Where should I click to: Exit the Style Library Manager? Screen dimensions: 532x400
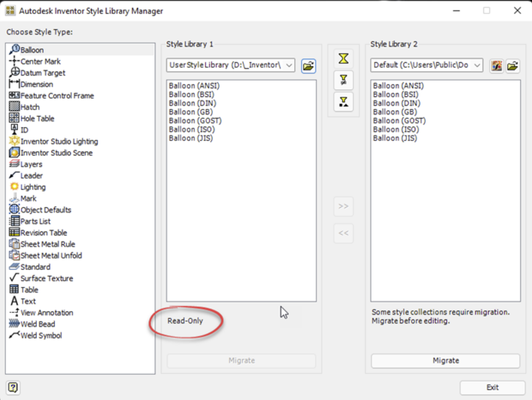coord(492,388)
